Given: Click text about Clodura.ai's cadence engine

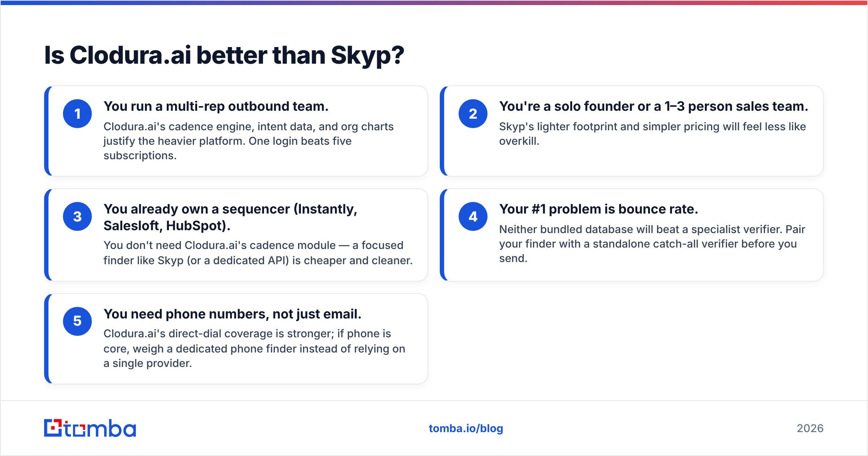Looking at the screenshot, I should coord(248,141).
